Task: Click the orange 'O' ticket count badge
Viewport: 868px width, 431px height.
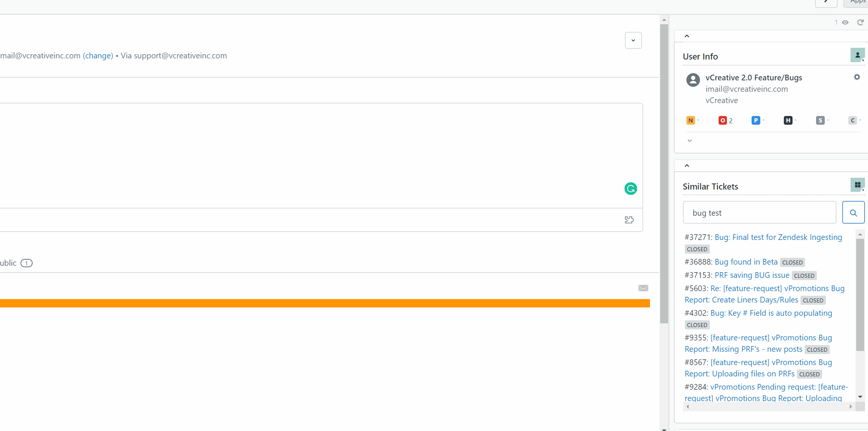Action: pyautogui.click(x=722, y=120)
